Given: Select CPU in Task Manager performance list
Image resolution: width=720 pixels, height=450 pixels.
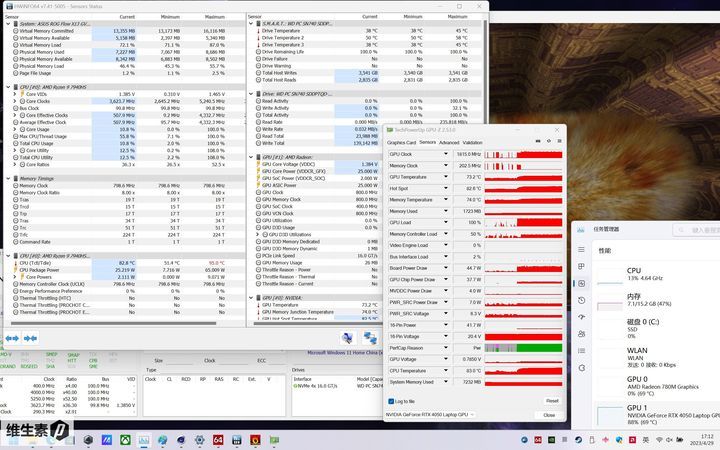Looking at the screenshot, I should (658, 274).
